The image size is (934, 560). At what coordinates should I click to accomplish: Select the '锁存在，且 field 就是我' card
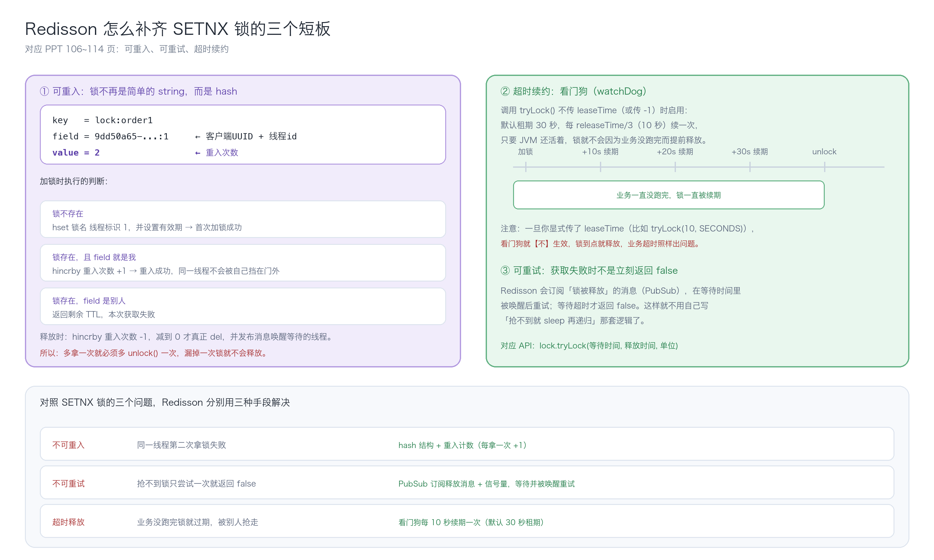click(243, 263)
